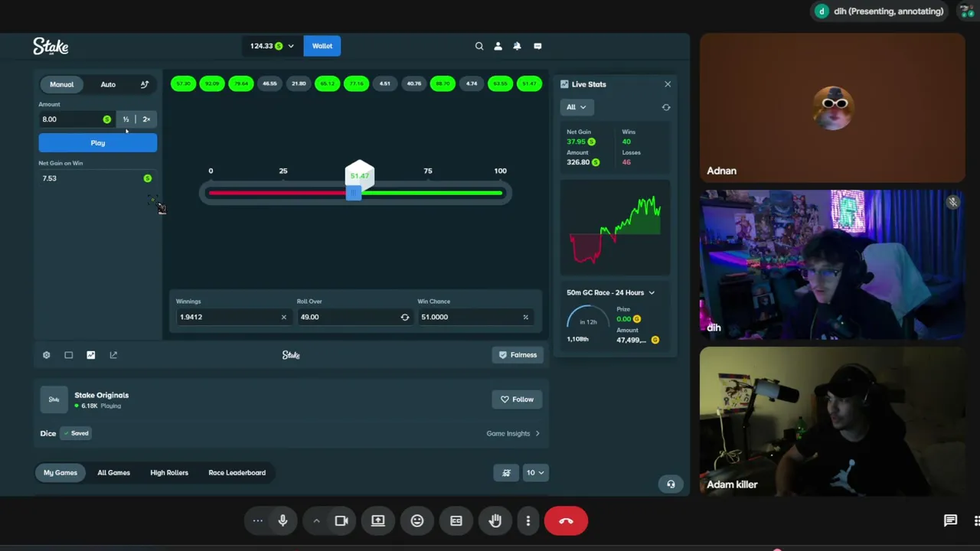Open the past result pill 88.70
980x551 pixels.
(443, 83)
